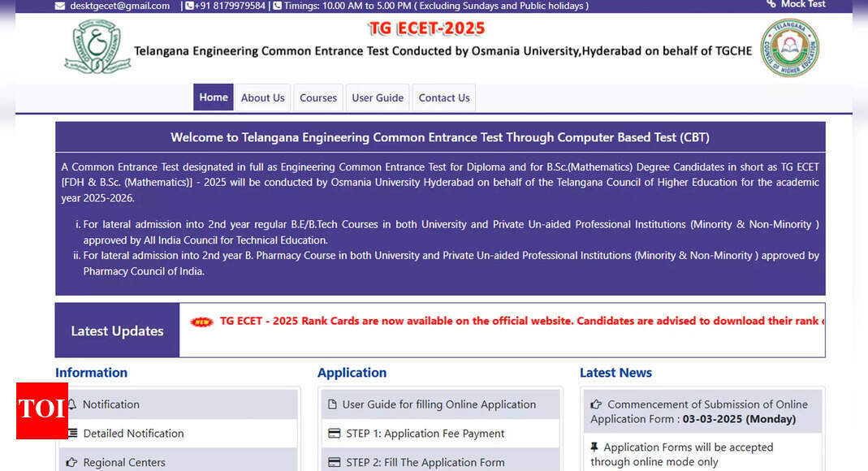Screen dimensions: 868x471
Task: Click the TG ECET - 2025 Rank Cards announcement
Action: (522, 321)
